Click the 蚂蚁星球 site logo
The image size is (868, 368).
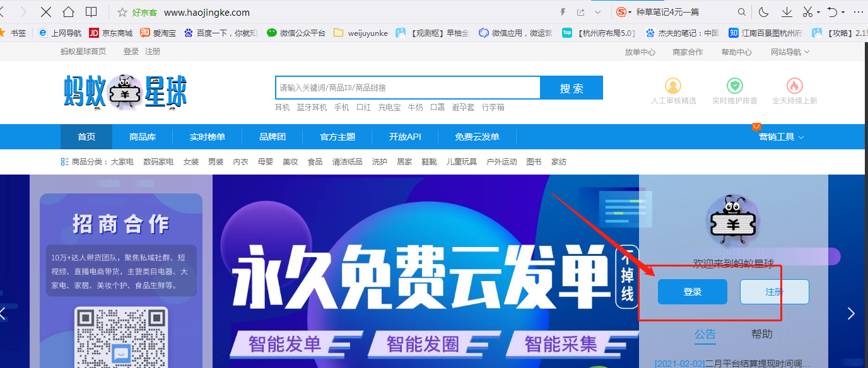pos(126,93)
